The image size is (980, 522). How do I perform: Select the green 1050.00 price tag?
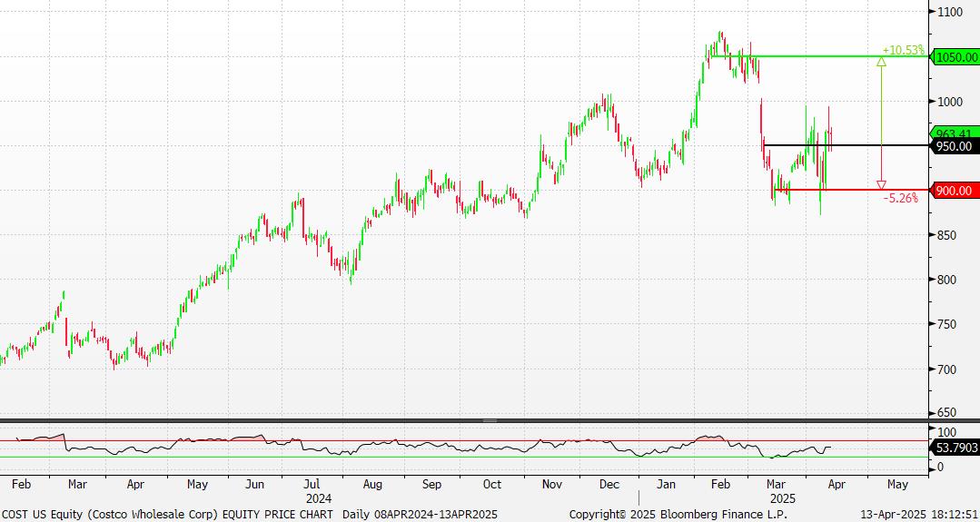pyautogui.click(x=955, y=57)
